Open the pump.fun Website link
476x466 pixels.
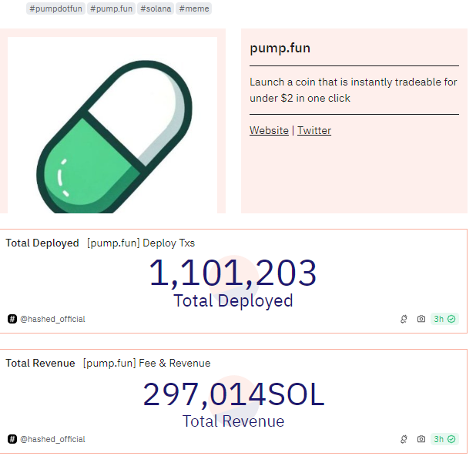(269, 131)
